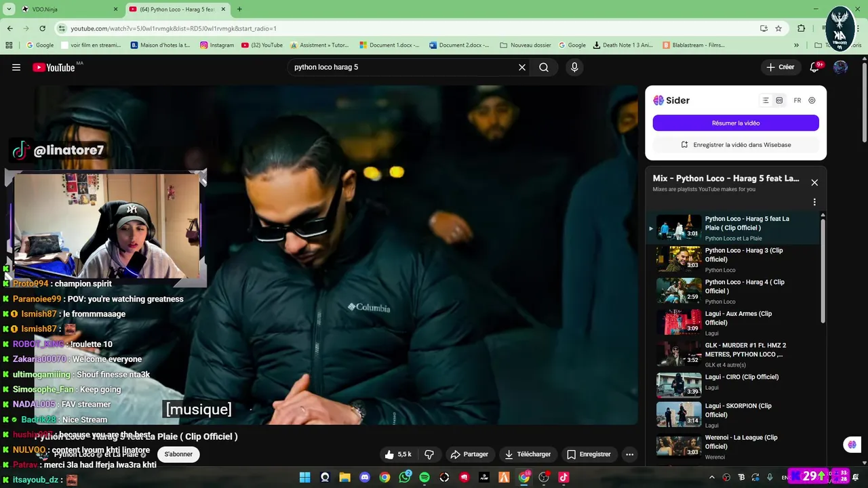This screenshot has width=868, height=488.
Task: Open more video actions three-dot button
Action: point(629,454)
